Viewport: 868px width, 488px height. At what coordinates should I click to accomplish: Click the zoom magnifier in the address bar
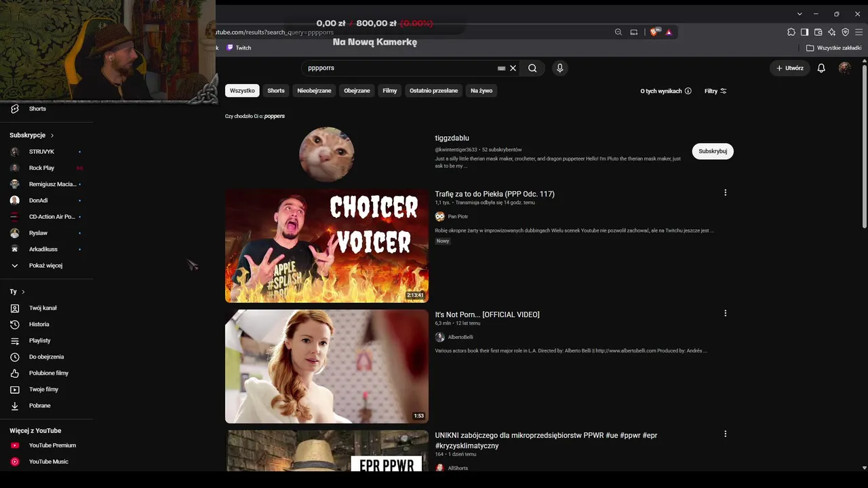[618, 32]
